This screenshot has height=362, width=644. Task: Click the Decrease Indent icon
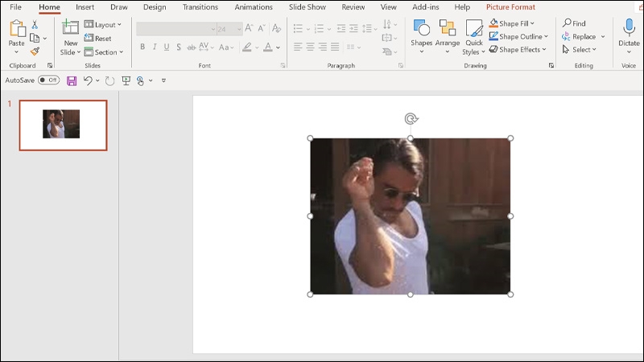point(341,28)
